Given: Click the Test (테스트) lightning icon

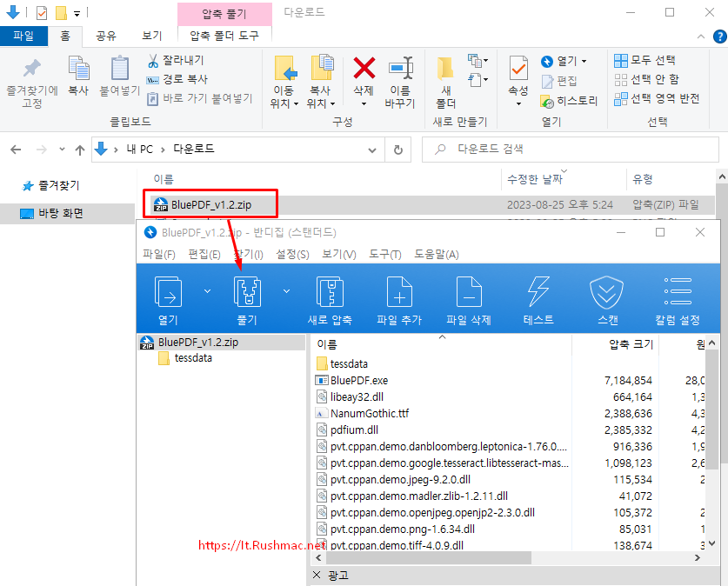Looking at the screenshot, I should pos(538,291).
